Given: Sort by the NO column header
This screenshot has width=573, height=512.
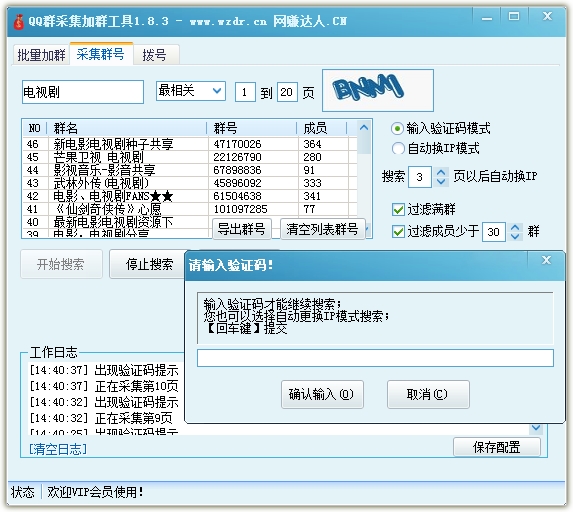Looking at the screenshot, I should [x=34, y=128].
